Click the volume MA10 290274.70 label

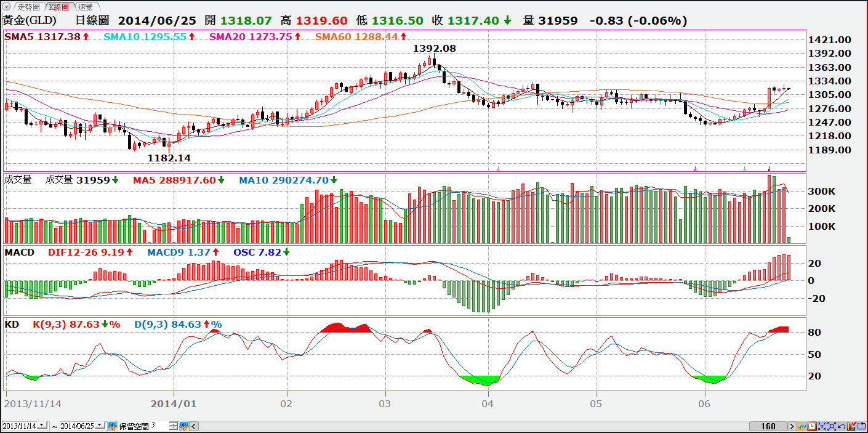click(288, 180)
